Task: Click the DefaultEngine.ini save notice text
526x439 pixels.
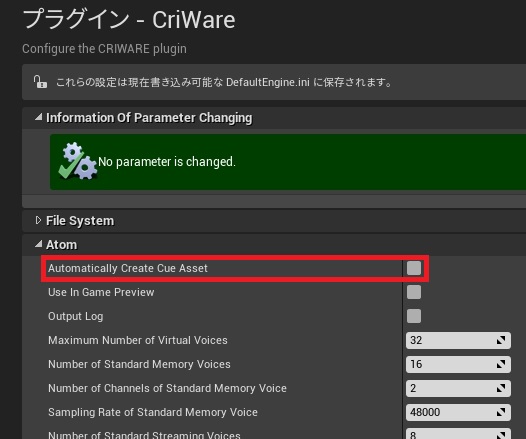Action: point(224,82)
